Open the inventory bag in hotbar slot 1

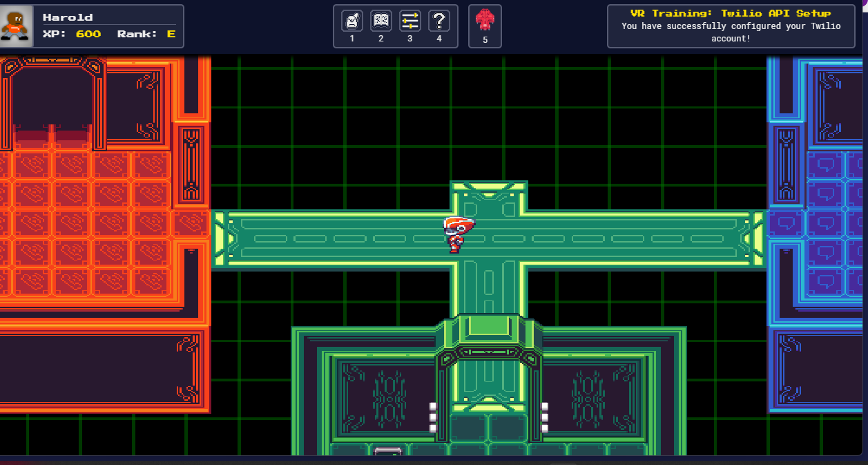coord(352,21)
